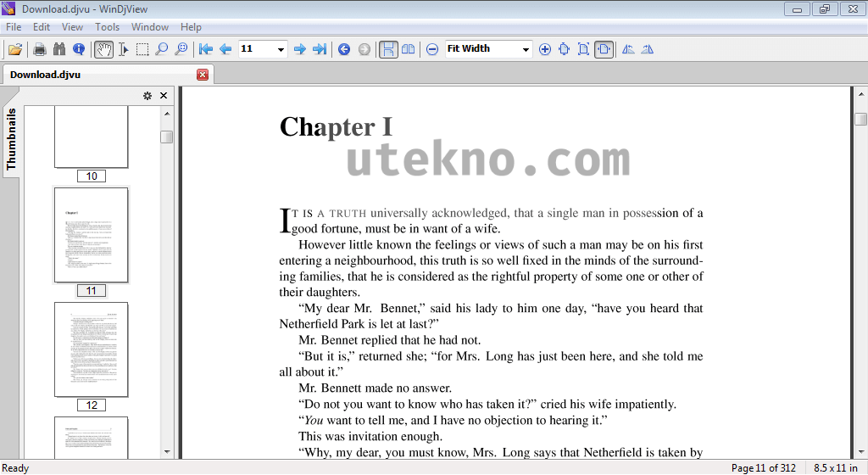Screen dimensions: 868x475
Task: Select the page 11 thumbnail
Action: pyautogui.click(x=91, y=235)
